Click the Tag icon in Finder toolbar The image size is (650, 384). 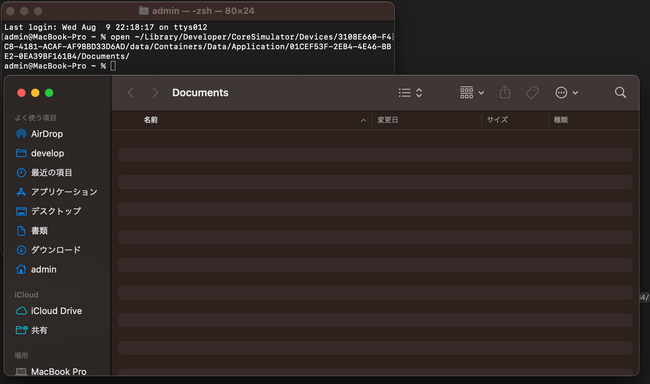pos(532,92)
